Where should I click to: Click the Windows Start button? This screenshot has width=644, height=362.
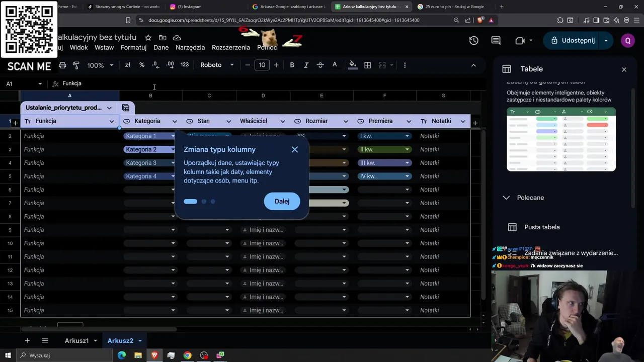click(8, 355)
